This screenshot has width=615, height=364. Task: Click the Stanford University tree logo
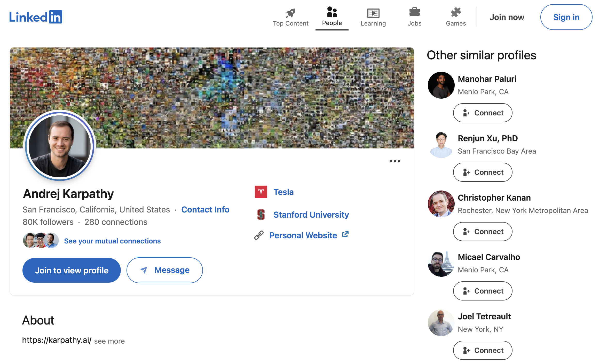(261, 215)
